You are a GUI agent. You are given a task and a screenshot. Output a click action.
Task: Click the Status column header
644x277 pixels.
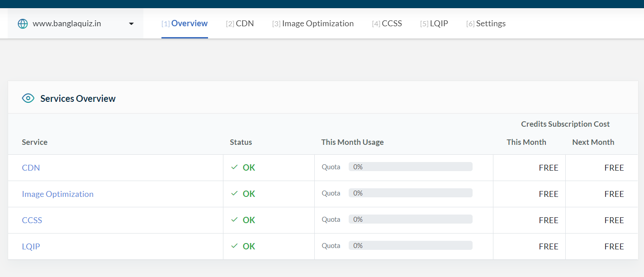[241, 142]
